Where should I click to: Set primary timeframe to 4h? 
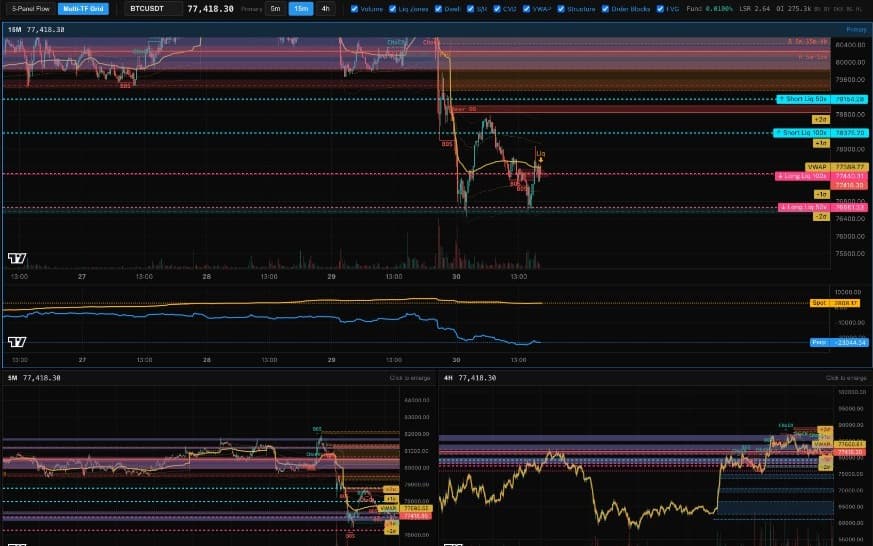pos(326,9)
